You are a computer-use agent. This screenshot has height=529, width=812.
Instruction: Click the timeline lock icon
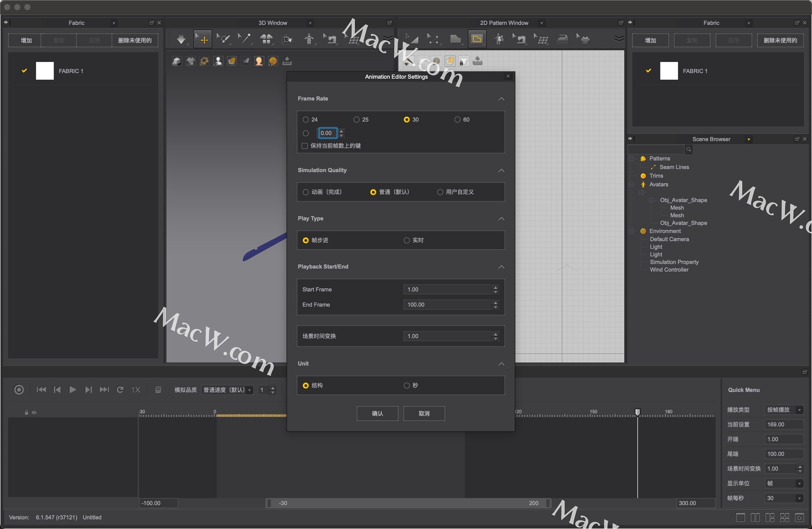[x=26, y=413]
